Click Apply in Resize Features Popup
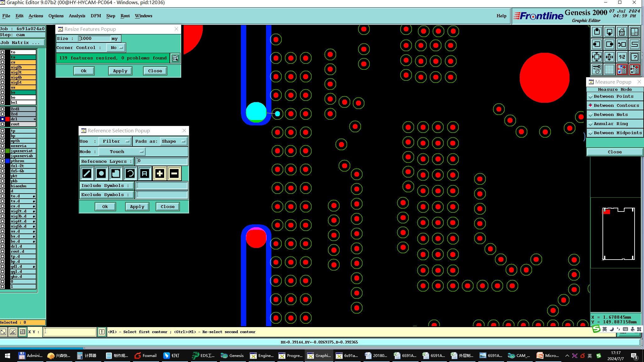Viewport: 644px width, 362px height. 120,71
